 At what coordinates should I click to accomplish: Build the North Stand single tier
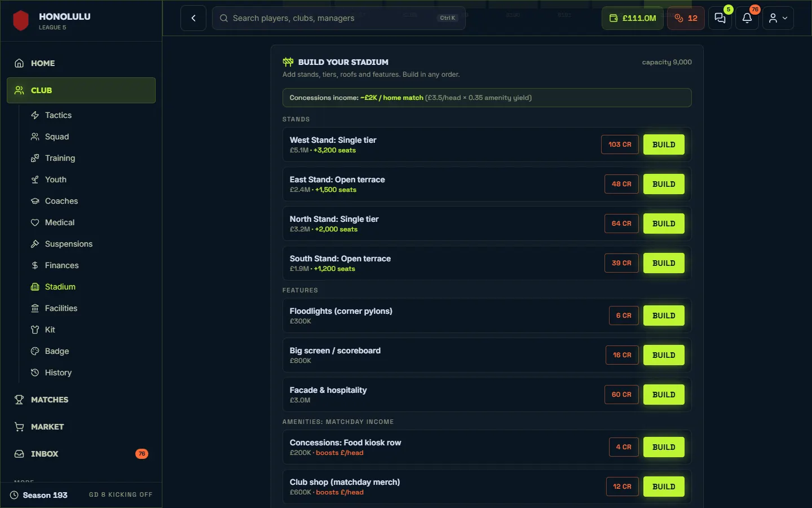pos(664,224)
